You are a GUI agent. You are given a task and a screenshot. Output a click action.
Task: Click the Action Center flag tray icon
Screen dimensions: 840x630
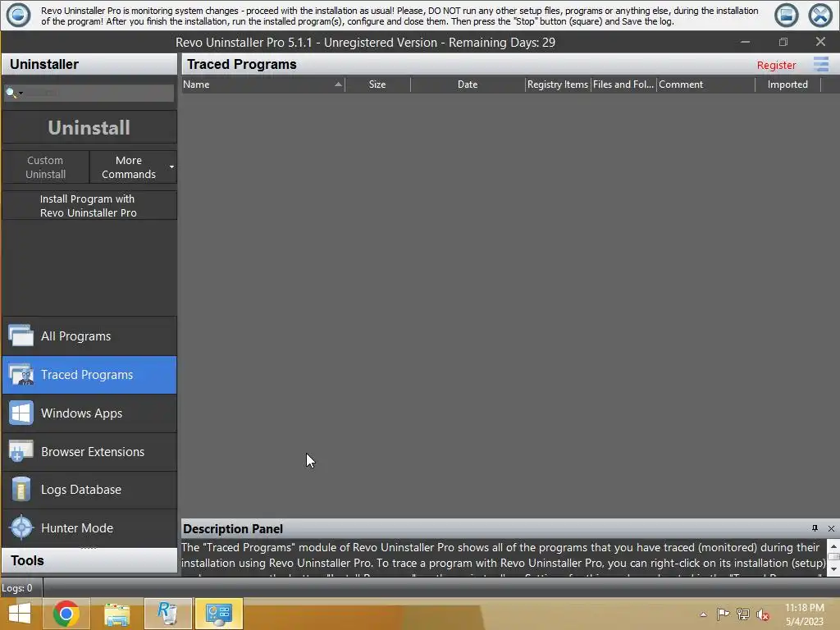pos(723,614)
